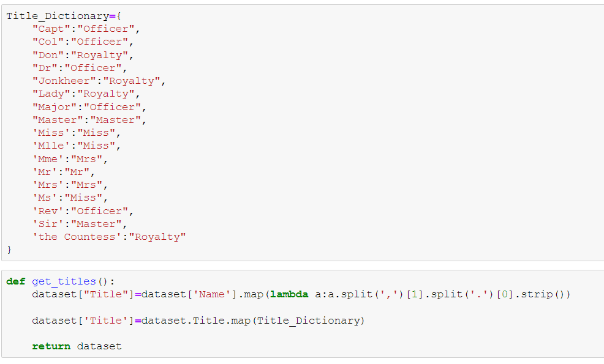Screen dimensions: 604x364
Task: Place cursor on the "Capt":"Officer" line
Action: click(83, 29)
